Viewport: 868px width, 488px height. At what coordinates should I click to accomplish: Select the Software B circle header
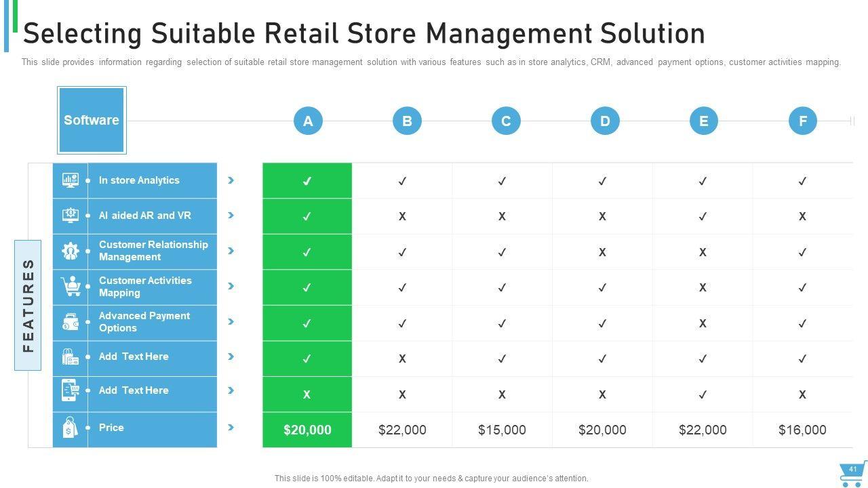pos(407,121)
